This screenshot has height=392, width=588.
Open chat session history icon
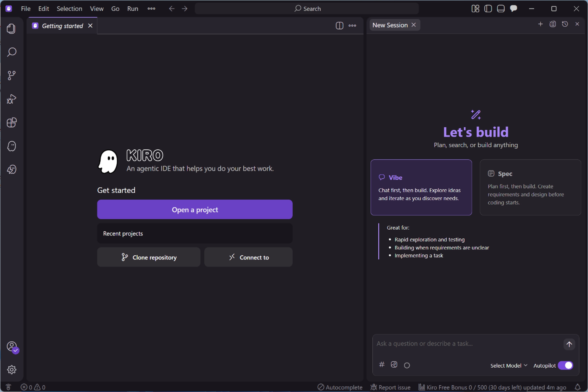[565, 24]
